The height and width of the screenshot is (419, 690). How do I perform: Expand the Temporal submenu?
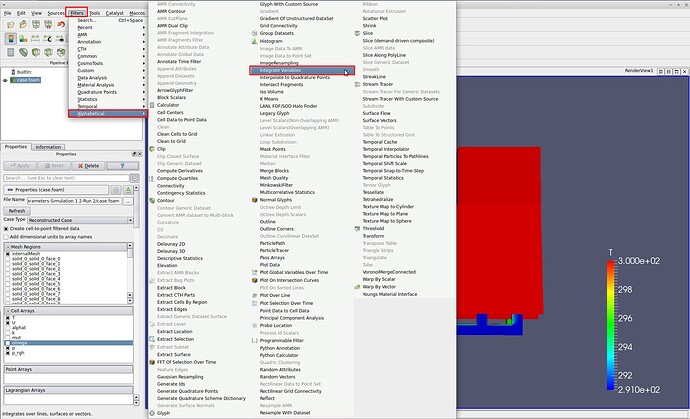[108, 107]
